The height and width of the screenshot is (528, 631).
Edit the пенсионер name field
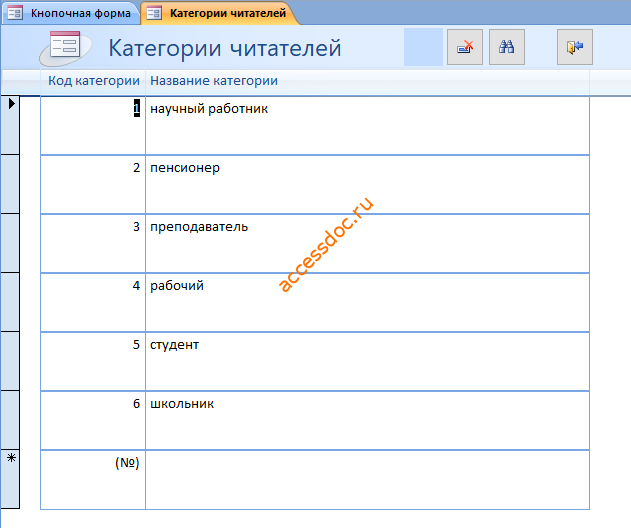367,184
